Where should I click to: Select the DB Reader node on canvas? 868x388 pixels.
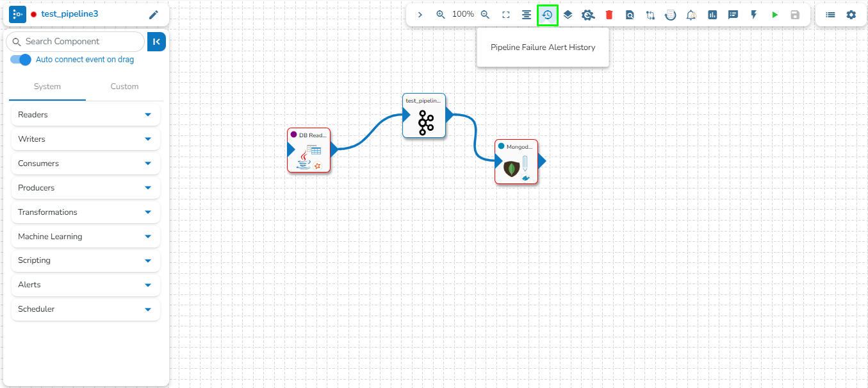click(309, 150)
